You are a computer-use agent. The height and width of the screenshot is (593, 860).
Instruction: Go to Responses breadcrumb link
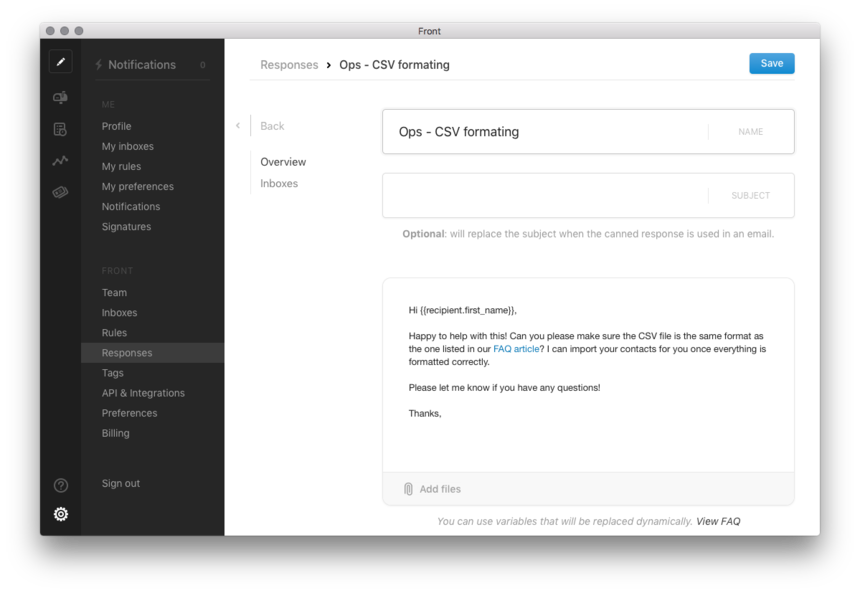tap(289, 65)
